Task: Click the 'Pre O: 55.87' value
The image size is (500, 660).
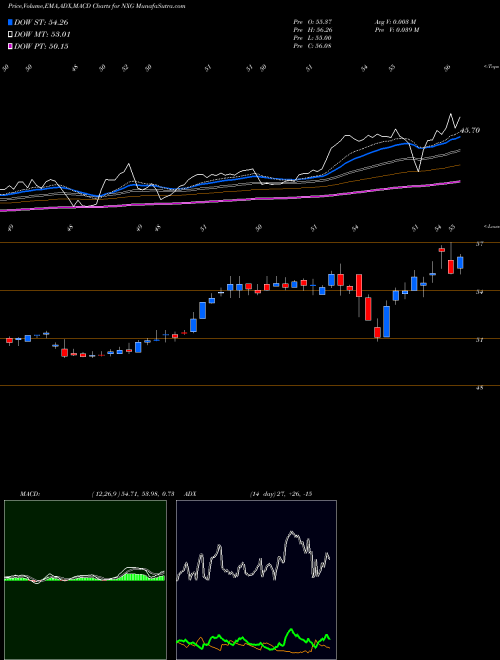Action: point(312,22)
